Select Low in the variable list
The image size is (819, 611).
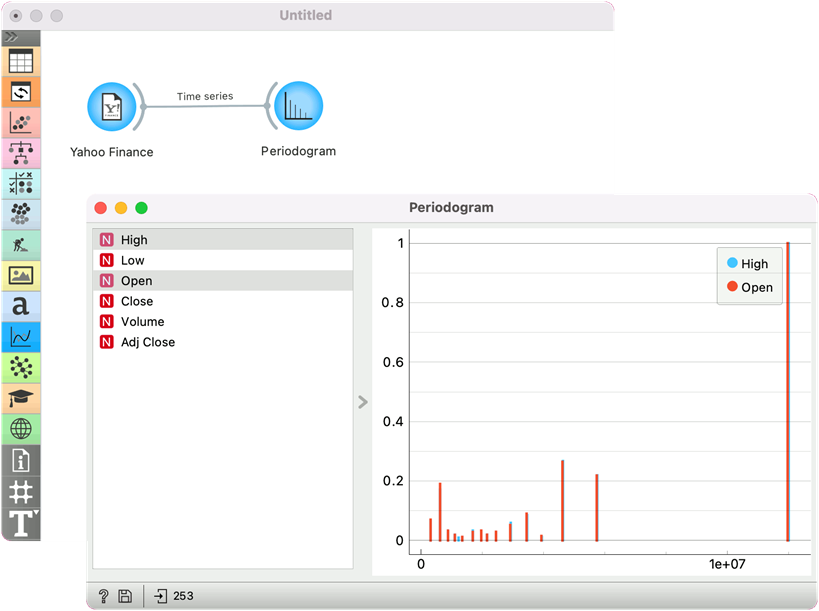tap(223, 260)
